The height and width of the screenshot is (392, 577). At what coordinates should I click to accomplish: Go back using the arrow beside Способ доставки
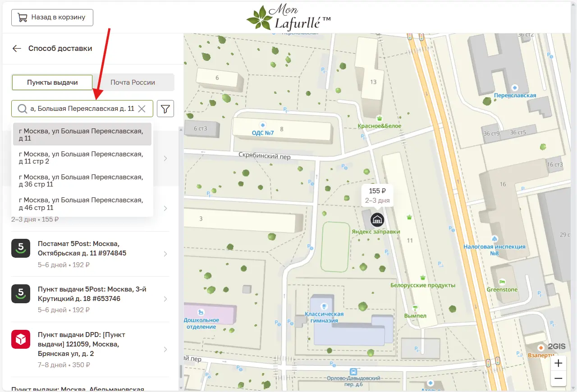pos(17,49)
